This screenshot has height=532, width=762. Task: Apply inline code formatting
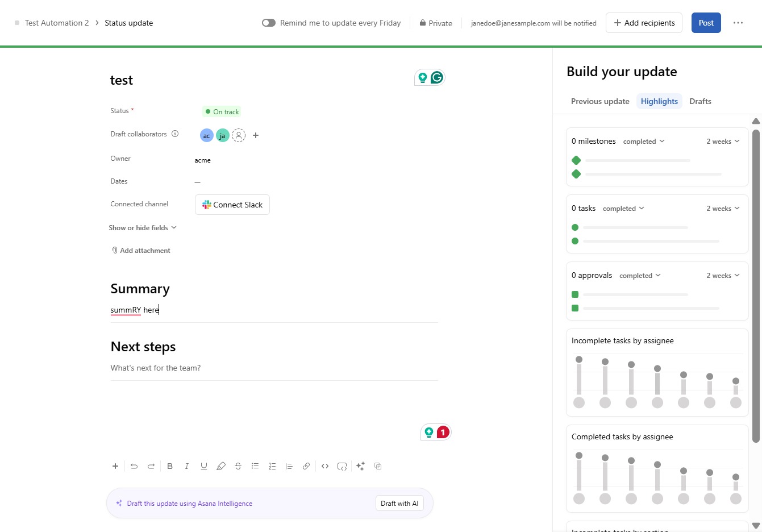[325, 466]
